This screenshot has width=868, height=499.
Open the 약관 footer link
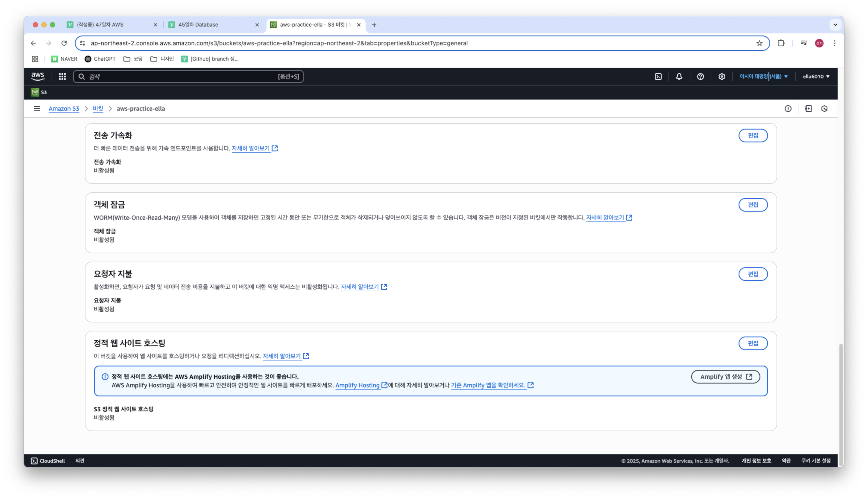point(786,461)
